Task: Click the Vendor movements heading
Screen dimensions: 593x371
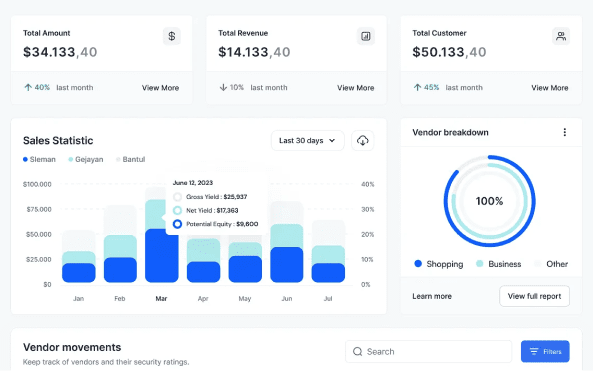Action: [x=72, y=347]
